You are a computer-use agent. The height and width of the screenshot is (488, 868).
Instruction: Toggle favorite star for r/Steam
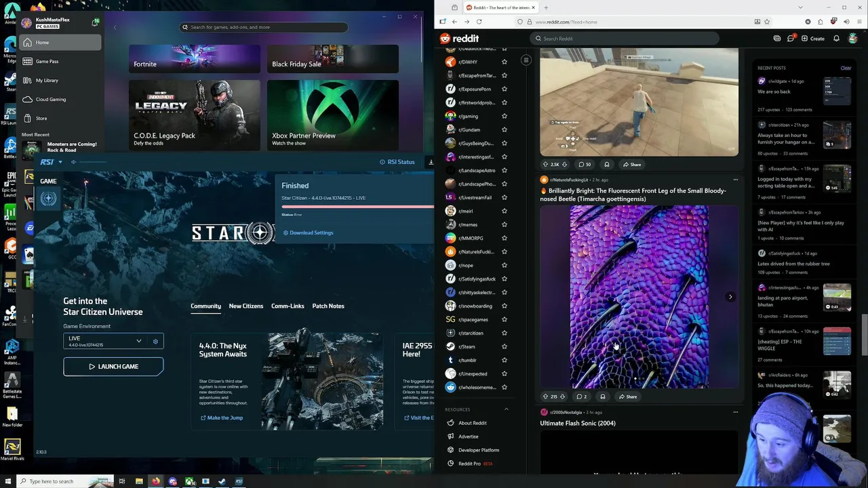[504, 346]
